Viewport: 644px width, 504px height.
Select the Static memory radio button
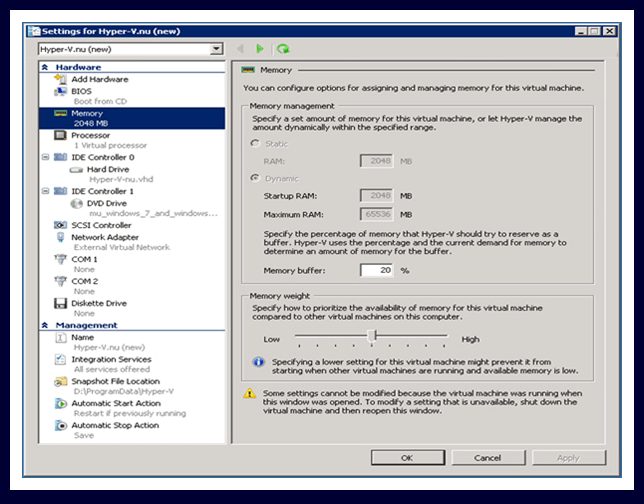tap(255, 143)
